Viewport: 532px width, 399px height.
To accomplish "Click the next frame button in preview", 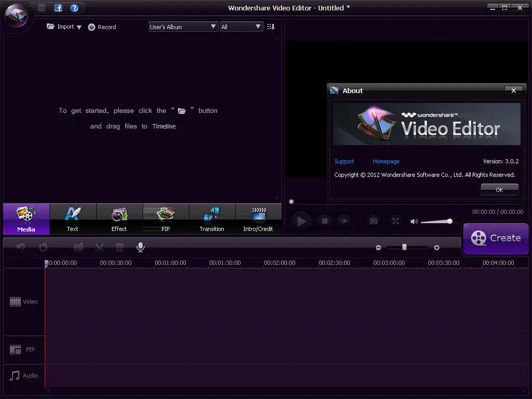I will coord(344,221).
